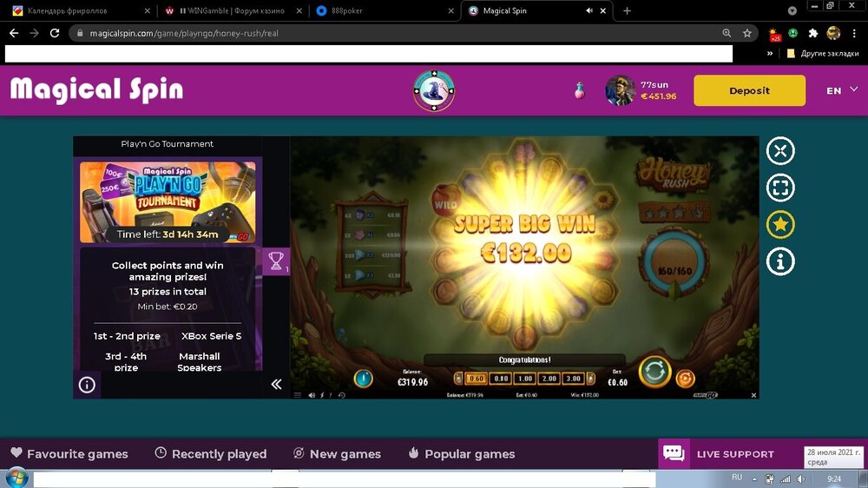
Task: Increase bet with the right arrow
Action: (x=592, y=379)
